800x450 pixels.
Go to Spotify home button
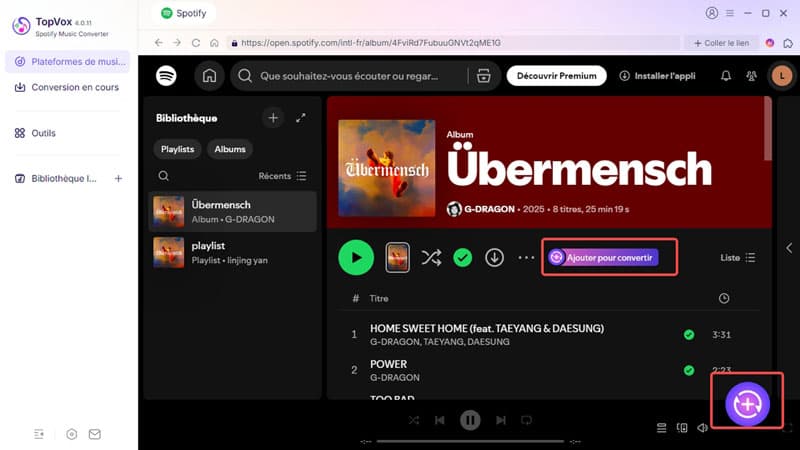click(x=209, y=76)
